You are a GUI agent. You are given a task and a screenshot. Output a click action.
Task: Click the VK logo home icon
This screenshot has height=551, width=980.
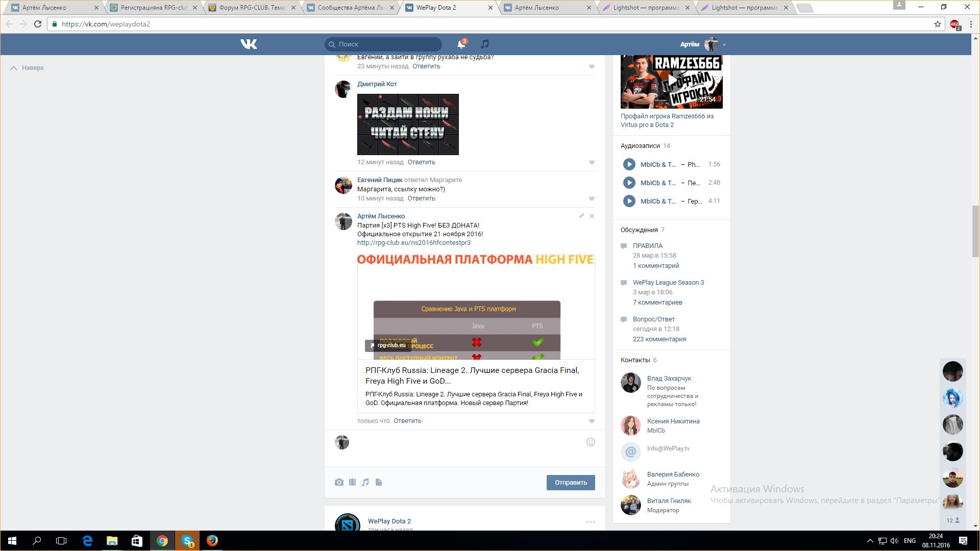coord(249,44)
